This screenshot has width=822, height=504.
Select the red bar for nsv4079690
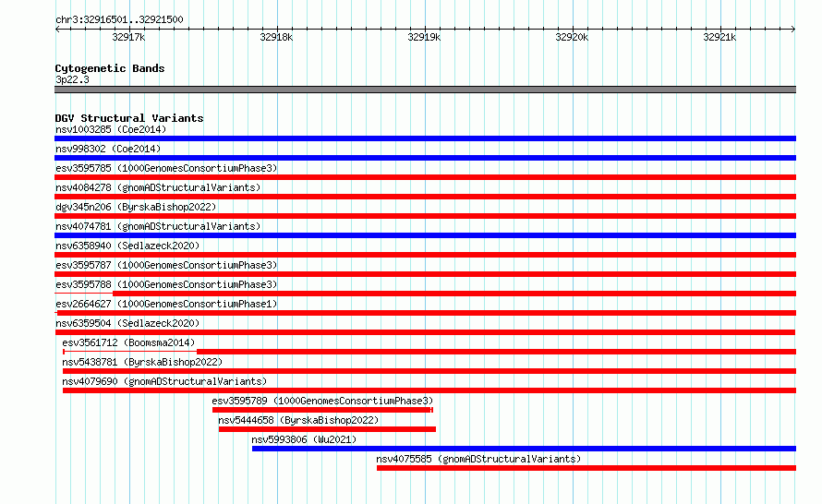pos(429,390)
